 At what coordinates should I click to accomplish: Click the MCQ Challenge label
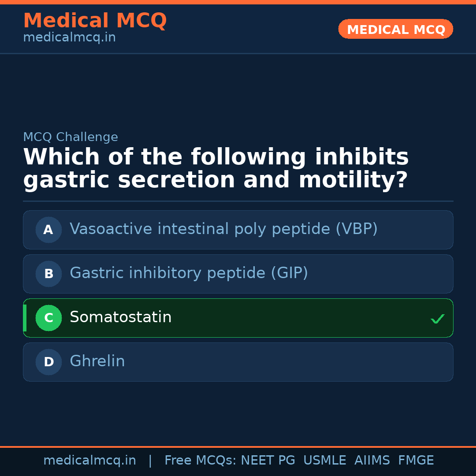click(71, 138)
